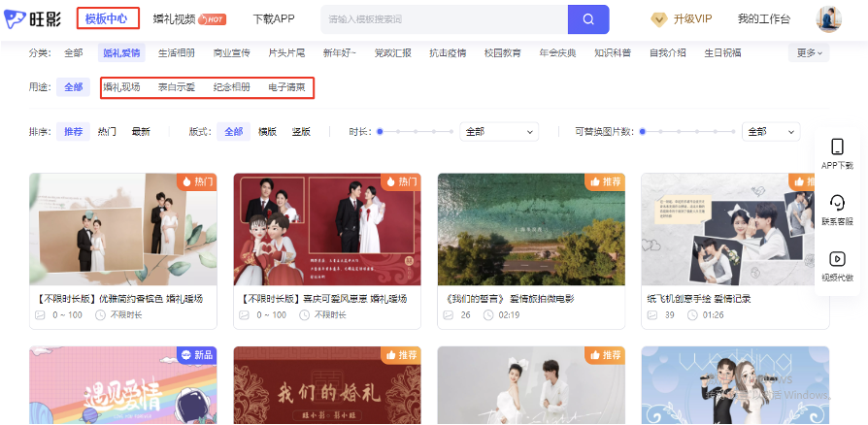Click the HOT badge beside 婚礼视频
The image size is (868, 425).
(212, 19)
